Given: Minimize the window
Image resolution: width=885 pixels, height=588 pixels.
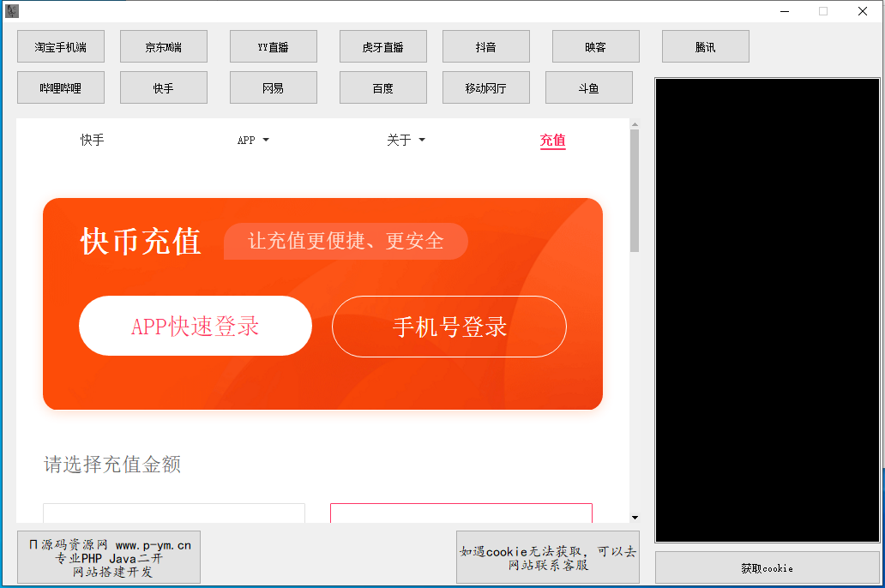Looking at the screenshot, I should coord(785,11).
